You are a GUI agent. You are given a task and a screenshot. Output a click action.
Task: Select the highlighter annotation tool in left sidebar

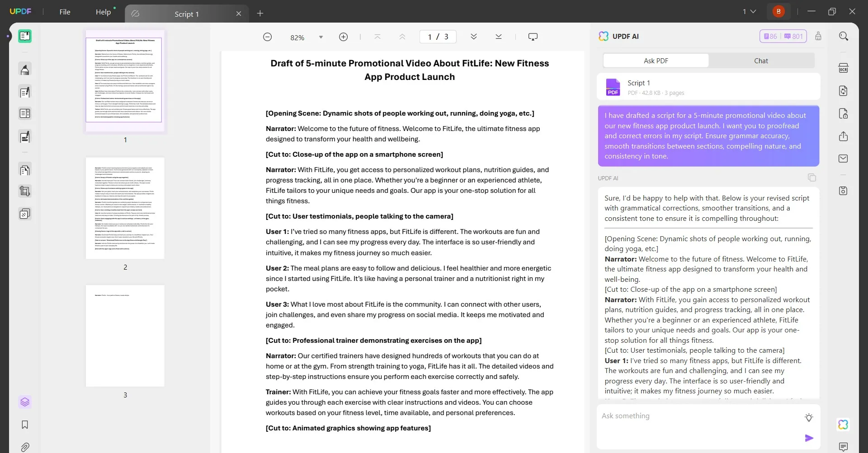click(x=25, y=69)
